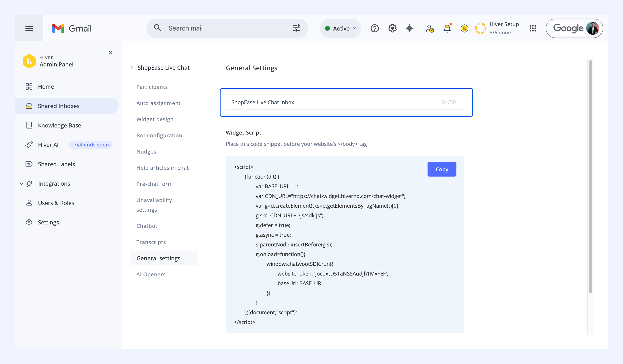Screen dimensions: 623x364
Task: Go back from ShopEase Live Chat
Action: (x=132, y=67)
